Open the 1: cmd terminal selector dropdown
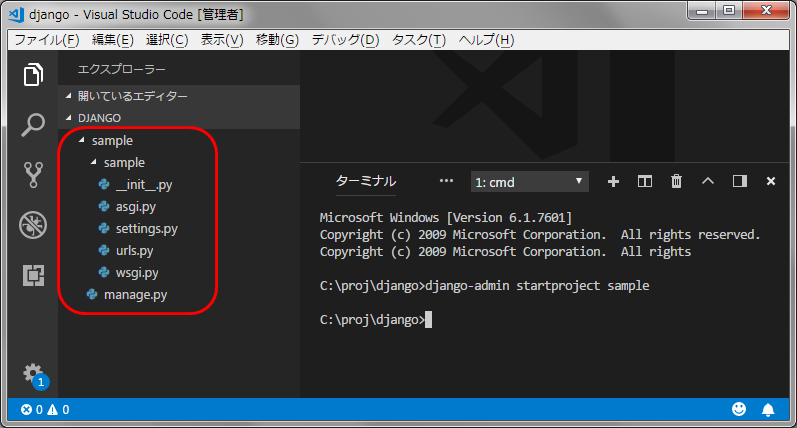The image size is (797, 428). click(530, 182)
